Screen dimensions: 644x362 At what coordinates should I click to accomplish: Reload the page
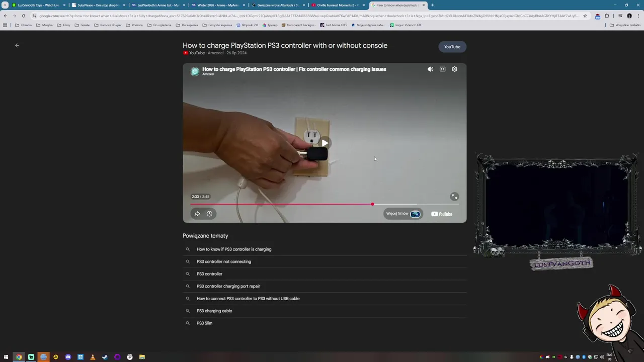(x=24, y=16)
